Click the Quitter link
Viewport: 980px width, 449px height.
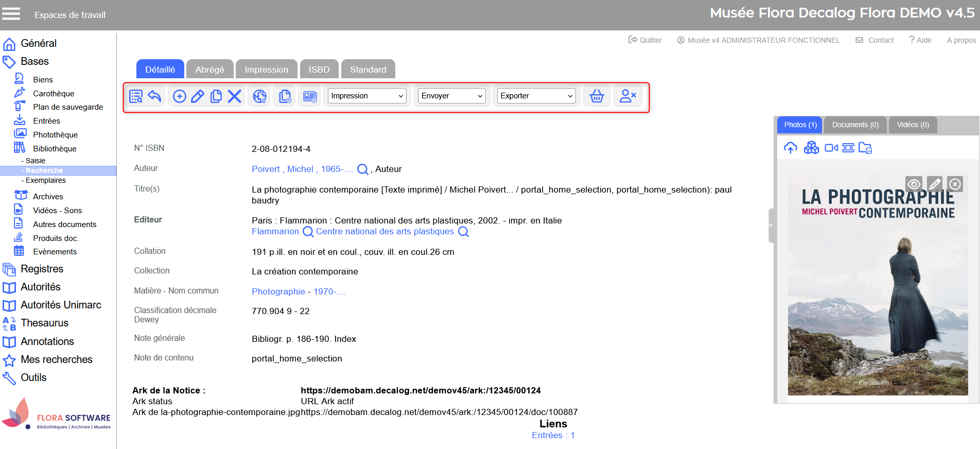point(645,40)
